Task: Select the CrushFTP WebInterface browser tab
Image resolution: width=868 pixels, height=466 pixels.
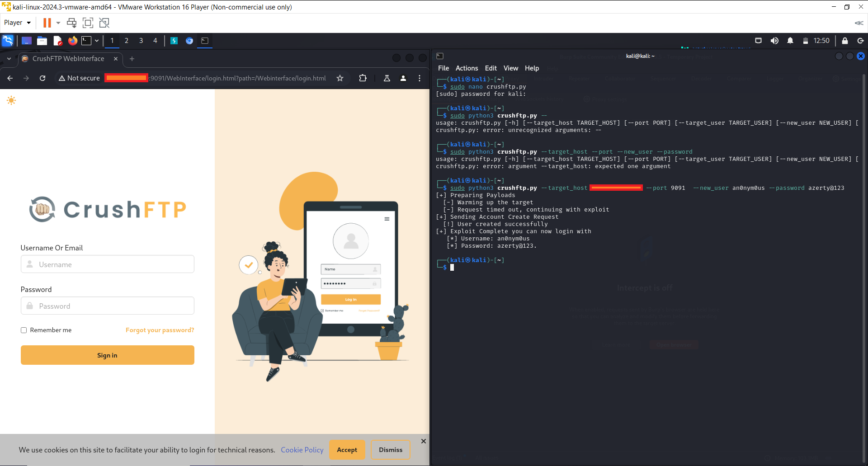Action: (x=69, y=59)
